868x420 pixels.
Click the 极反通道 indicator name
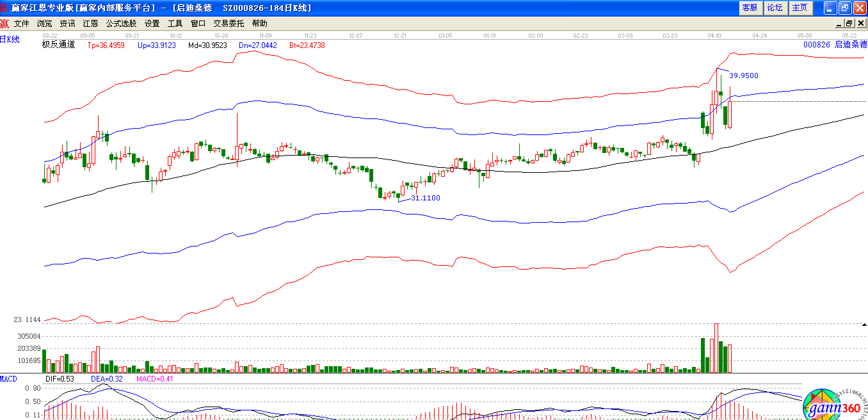[x=58, y=45]
